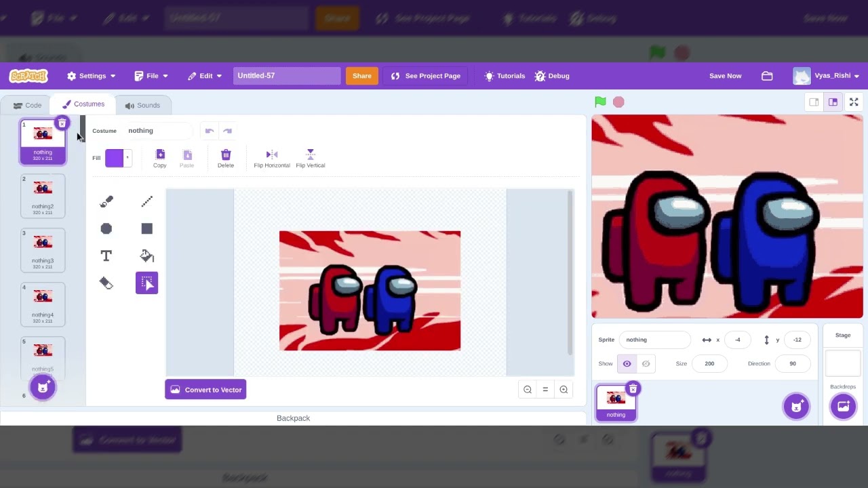Click the Paste icon
The image size is (868, 488).
point(187,159)
